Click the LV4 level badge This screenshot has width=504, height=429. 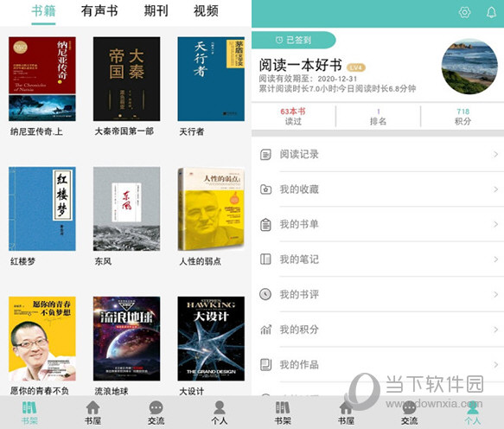click(x=356, y=67)
